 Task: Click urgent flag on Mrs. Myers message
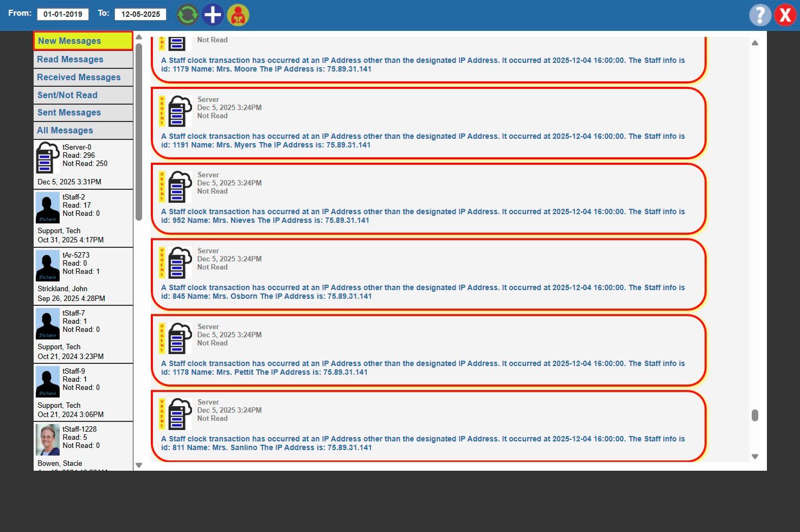(x=162, y=111)
